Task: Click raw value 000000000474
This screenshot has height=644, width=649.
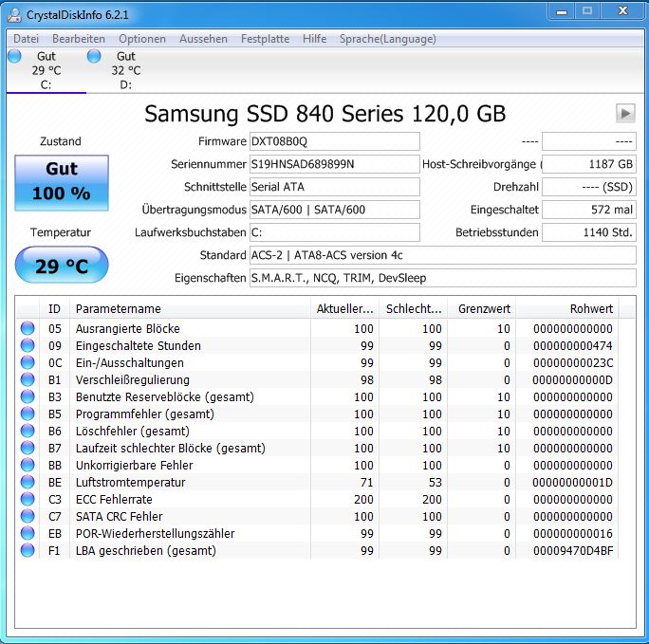Action: (573, 346)
